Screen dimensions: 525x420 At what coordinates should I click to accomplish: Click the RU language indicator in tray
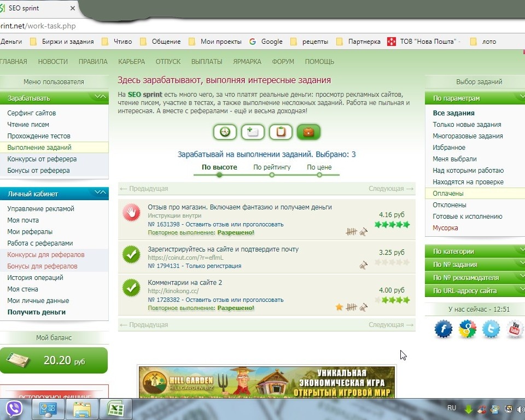tap(452, 408)
